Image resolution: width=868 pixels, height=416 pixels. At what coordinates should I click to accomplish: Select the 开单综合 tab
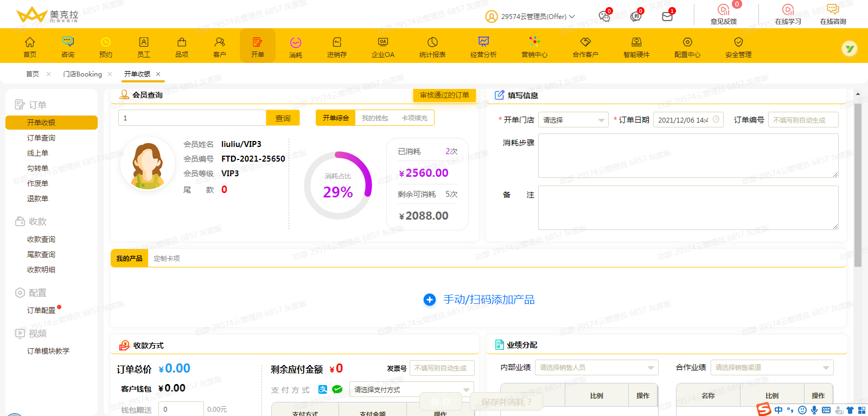click(x=336, y=118)
